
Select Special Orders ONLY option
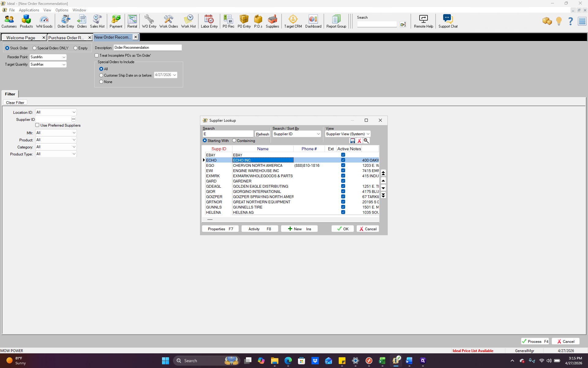[x=34, y=48]
